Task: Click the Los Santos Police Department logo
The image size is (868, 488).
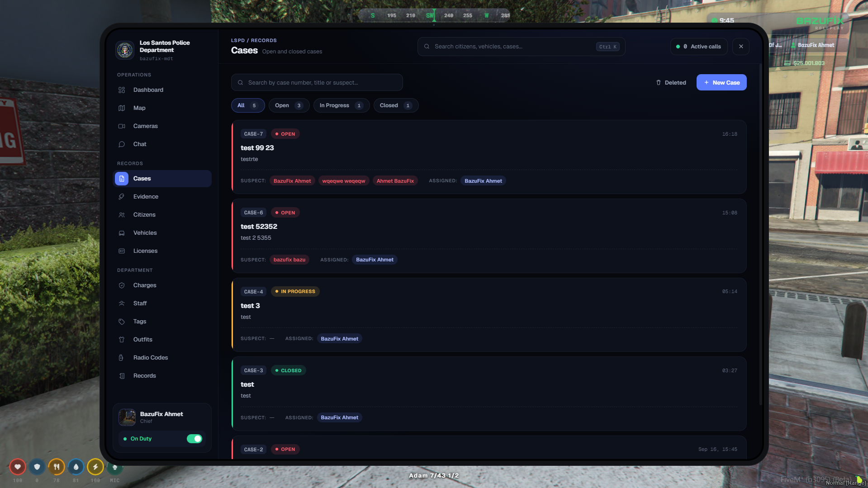Action: click(x=125, y=50)
